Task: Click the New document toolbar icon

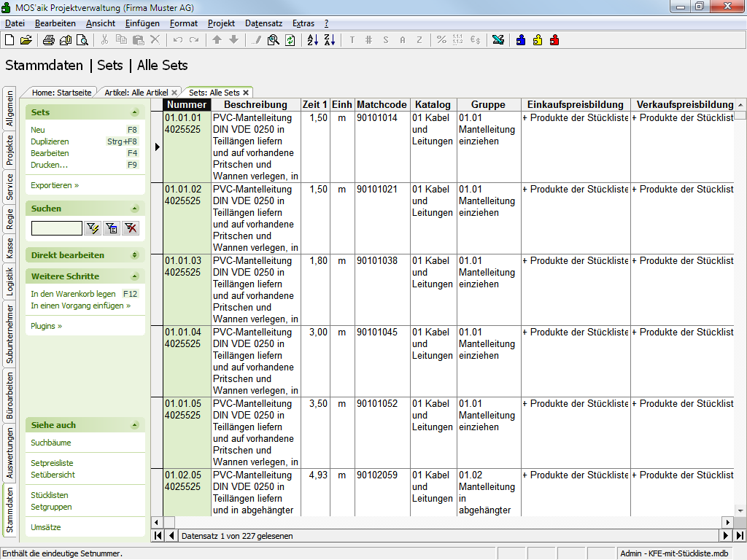Action: (9, 40)
